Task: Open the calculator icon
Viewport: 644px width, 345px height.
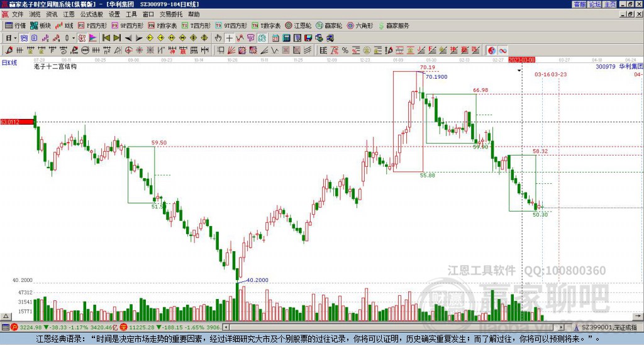Action: 286,38
